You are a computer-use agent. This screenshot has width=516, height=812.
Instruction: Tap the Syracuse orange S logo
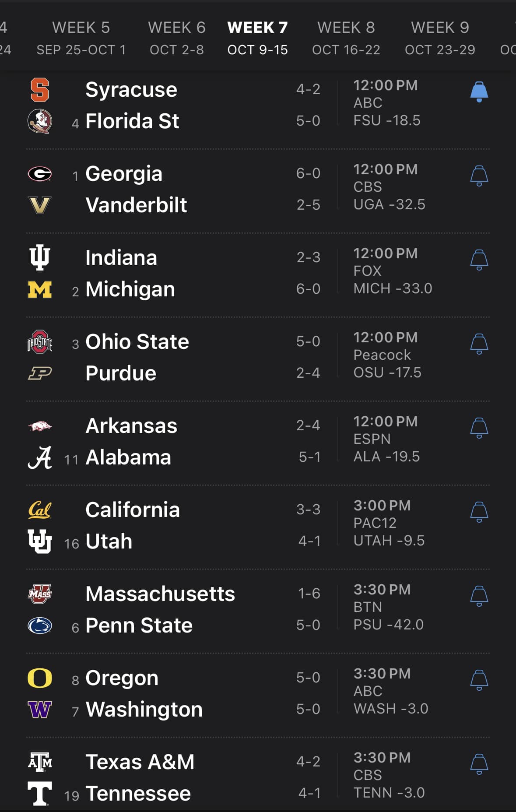click(39, 90)
